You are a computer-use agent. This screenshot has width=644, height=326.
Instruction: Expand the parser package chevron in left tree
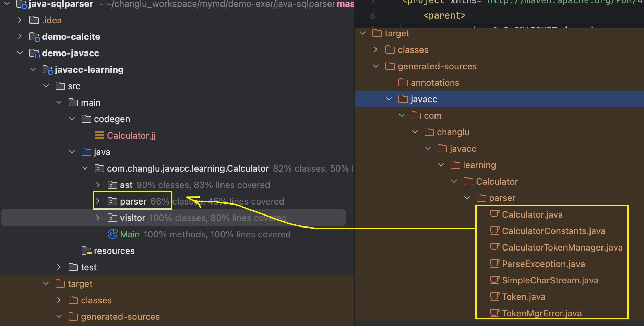coord(98,201)
